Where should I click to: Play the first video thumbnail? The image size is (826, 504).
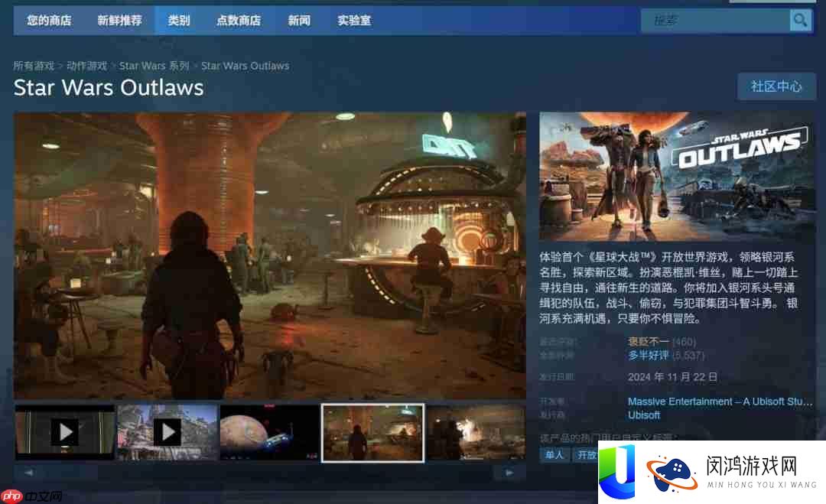click(x=65, y=432)
